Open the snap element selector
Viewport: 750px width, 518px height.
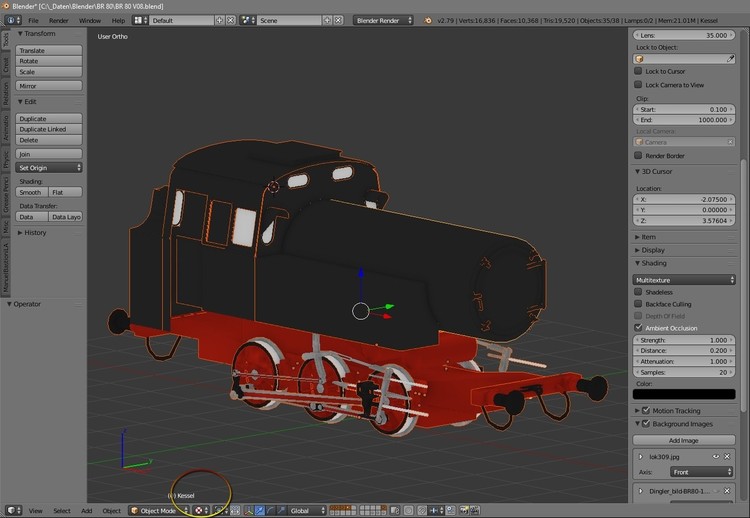[436, 510]
